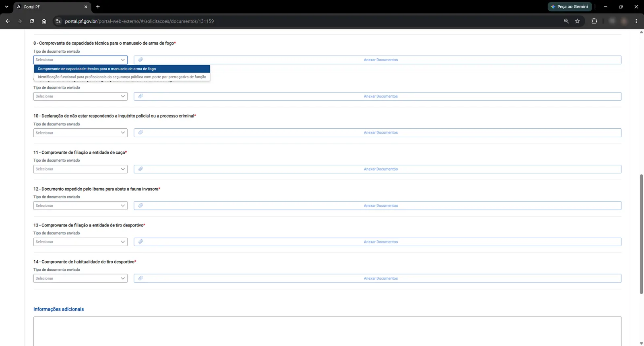The height and width of the screenshot is (346, 644).
Task: Open document type dropdown for item 13
Action: point(80,242)
